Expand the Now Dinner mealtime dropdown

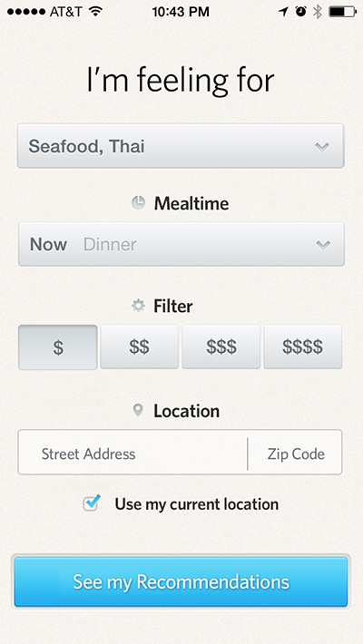(181, 244)
